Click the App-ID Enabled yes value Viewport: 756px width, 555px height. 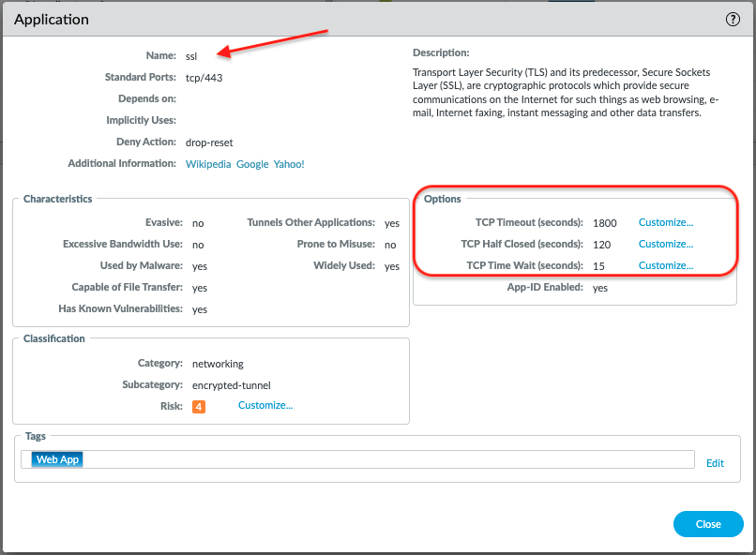click(600, 289)
